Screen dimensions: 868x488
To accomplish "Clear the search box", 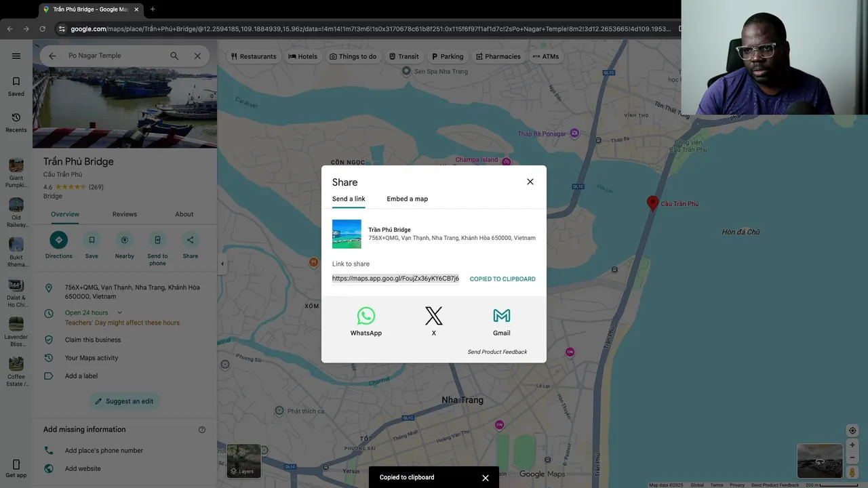I will 197,56.
